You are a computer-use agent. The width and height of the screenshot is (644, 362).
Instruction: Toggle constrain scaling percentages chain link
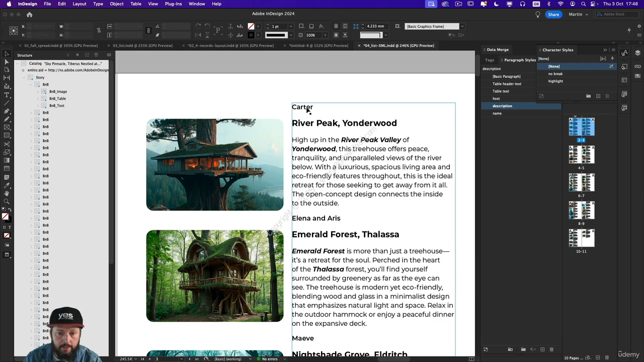[x=148, y=31]
